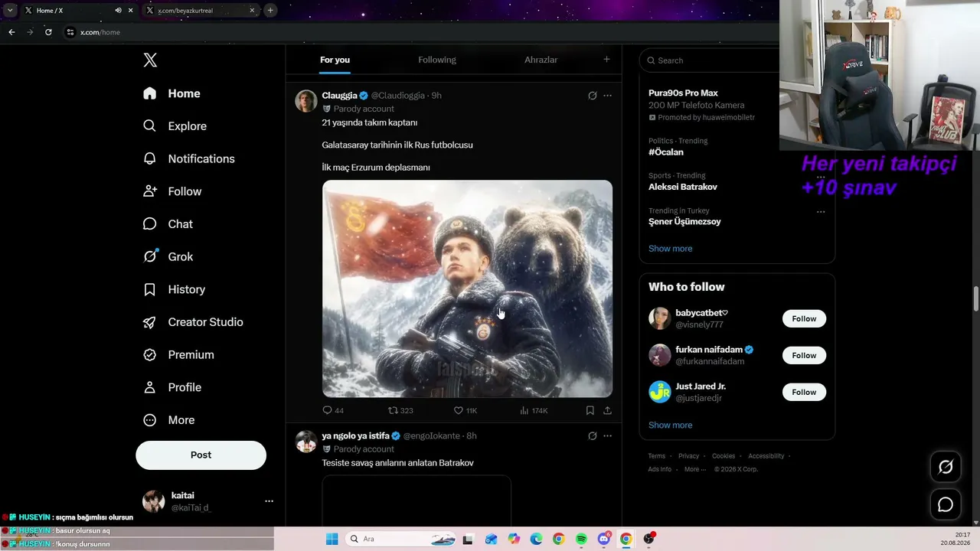This screenshot has width=980, height=551.
Task: Share the Clauggia tweet
Action: [x=607, y=411]
